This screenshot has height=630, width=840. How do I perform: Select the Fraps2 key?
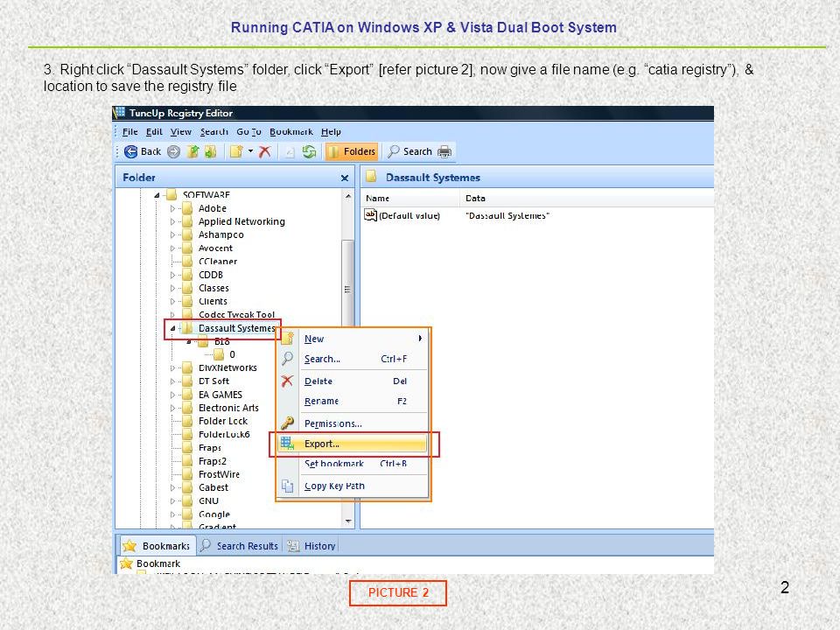(212, 461)
